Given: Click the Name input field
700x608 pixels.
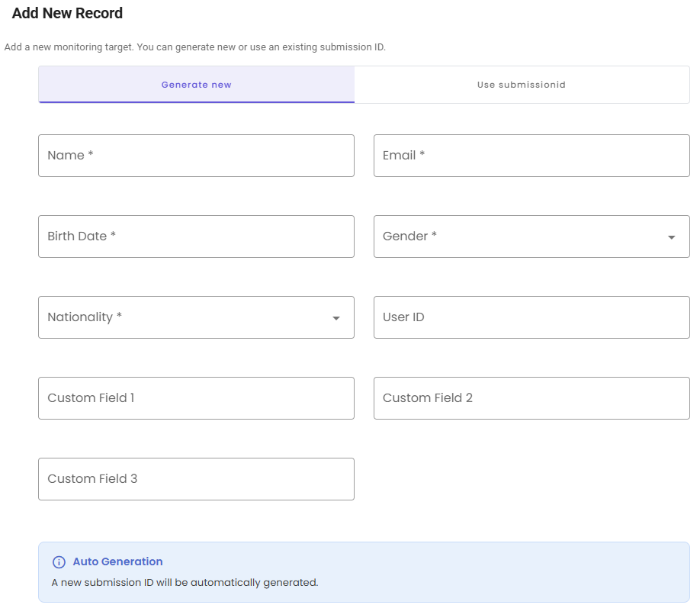Looking at the screenshot, I should pos(196,156).
